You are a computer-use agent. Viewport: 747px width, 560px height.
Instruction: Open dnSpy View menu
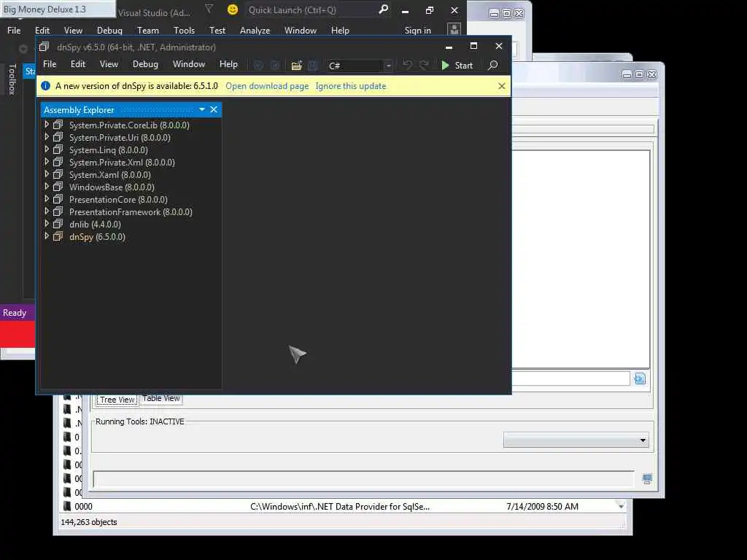pyautogui.click(x=109, y=64)
